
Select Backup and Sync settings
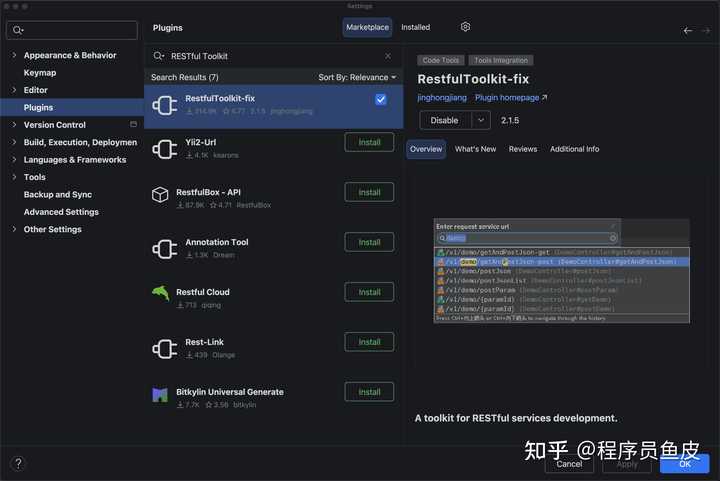coord(58,195)
